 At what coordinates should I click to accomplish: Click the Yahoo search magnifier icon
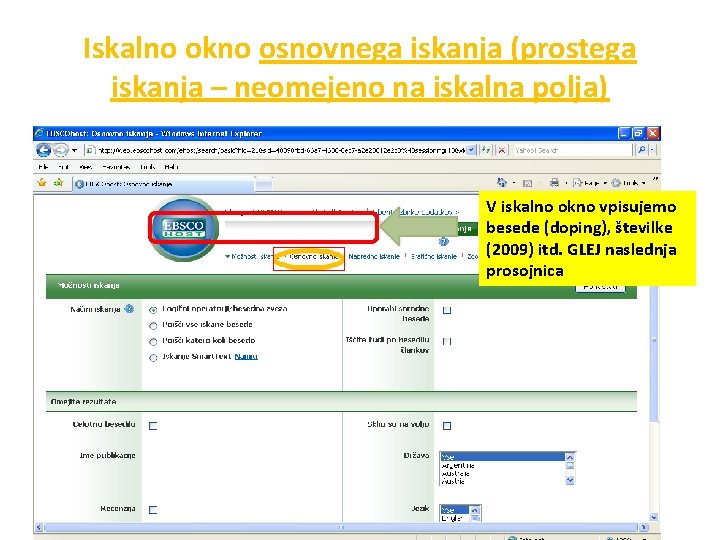(x=641, y=150)
